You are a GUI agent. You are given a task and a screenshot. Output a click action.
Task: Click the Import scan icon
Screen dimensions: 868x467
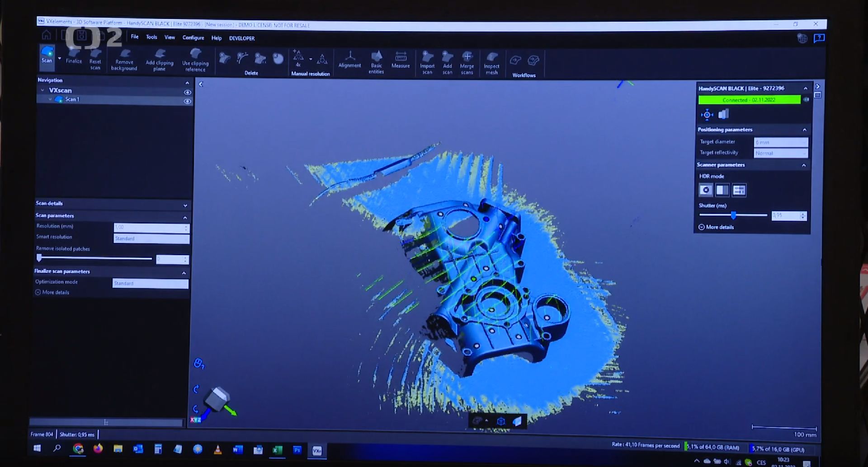coord(427,61)
